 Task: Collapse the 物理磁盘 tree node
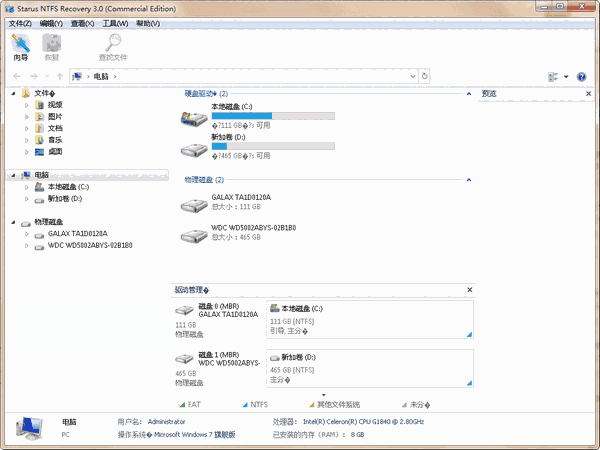tap(13, 222)
